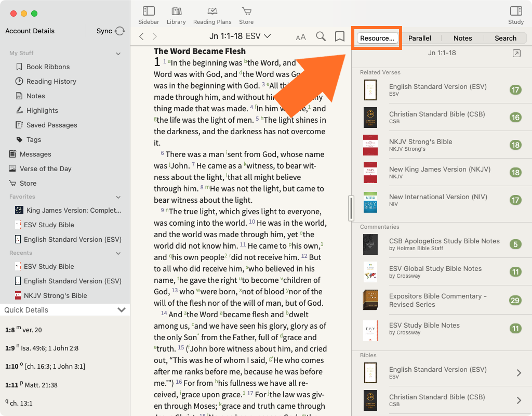
Task: Toggle the Sidebar panel icon
Action: tap(149, 11)
